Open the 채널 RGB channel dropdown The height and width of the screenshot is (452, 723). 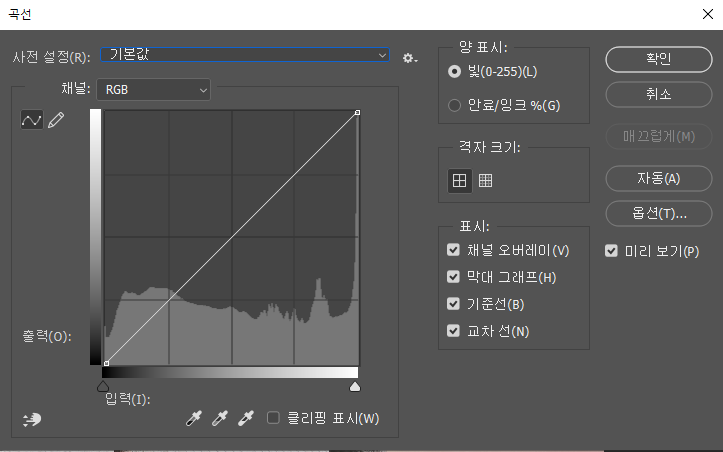[x=154, y=89]
